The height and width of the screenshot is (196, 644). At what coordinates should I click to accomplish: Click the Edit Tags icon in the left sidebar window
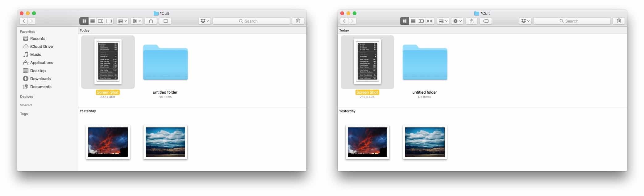165,21
